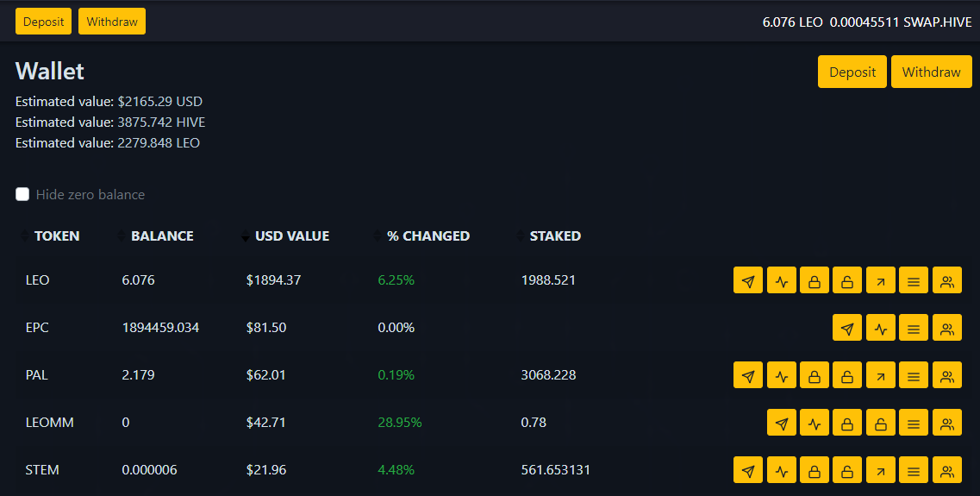Delegate STEM using the diagonal arrow icon

[x=881, y=470]
